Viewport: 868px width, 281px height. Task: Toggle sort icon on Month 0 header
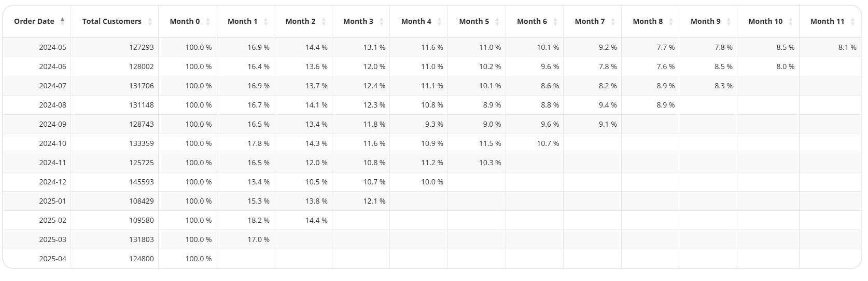[208, 21]
